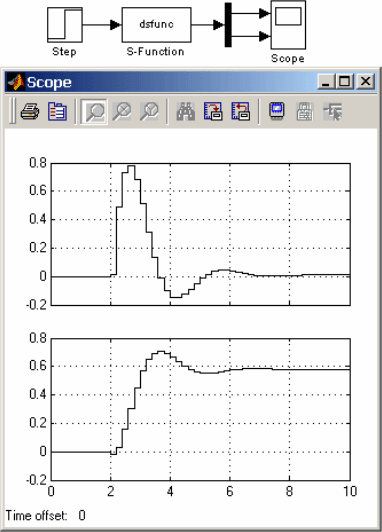Click the 'Step' block label

(64, 52)
